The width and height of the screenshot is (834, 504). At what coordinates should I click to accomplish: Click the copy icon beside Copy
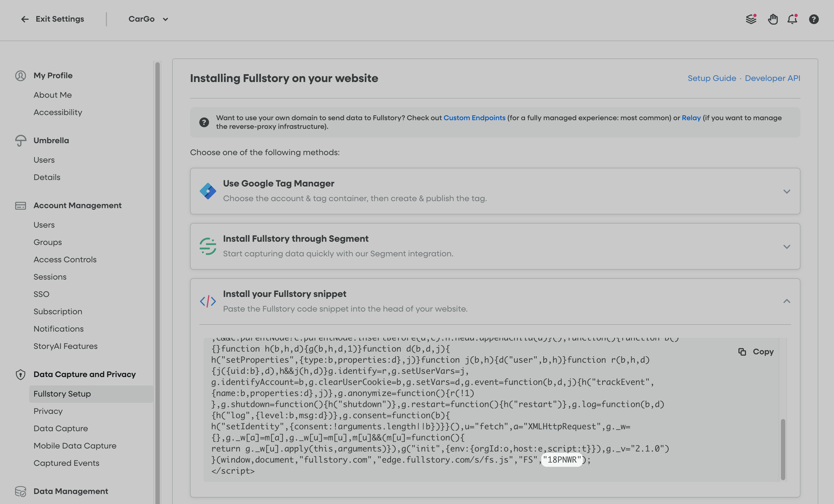click(x=742, y=352)
